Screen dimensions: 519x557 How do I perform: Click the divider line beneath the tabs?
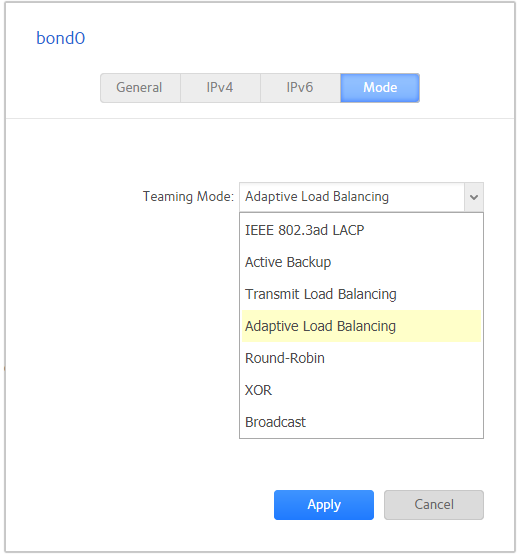[x=260, y=118]
